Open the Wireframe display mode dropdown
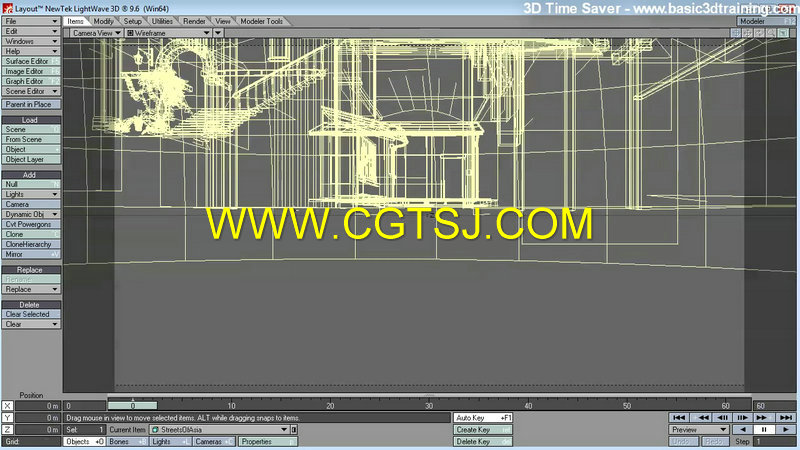 click(168, 33)
